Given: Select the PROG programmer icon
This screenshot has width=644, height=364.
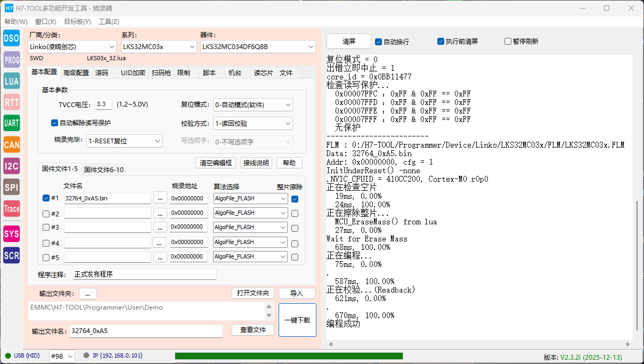Looking at the screenshot, I should 11,60.
